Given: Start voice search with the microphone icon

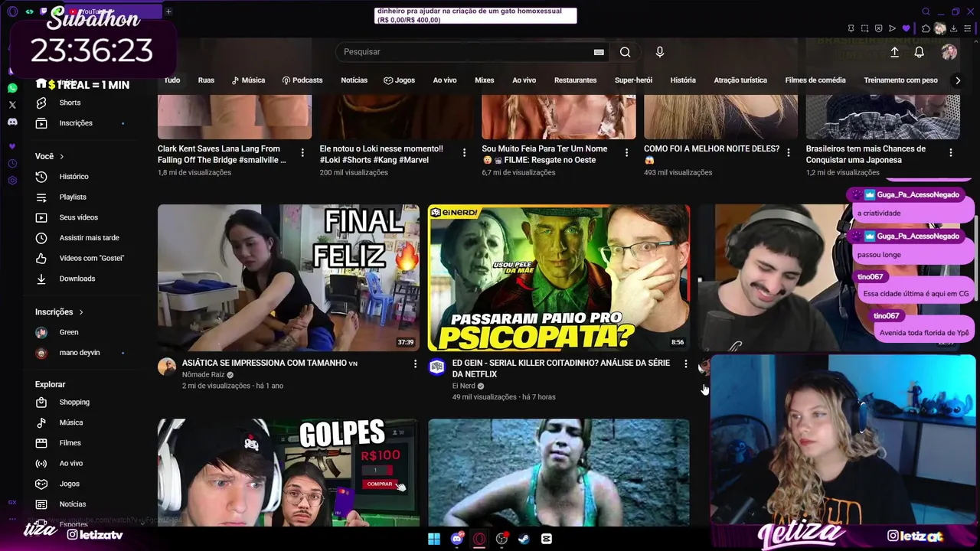Looking at the screenshot, I should [660, 52].
